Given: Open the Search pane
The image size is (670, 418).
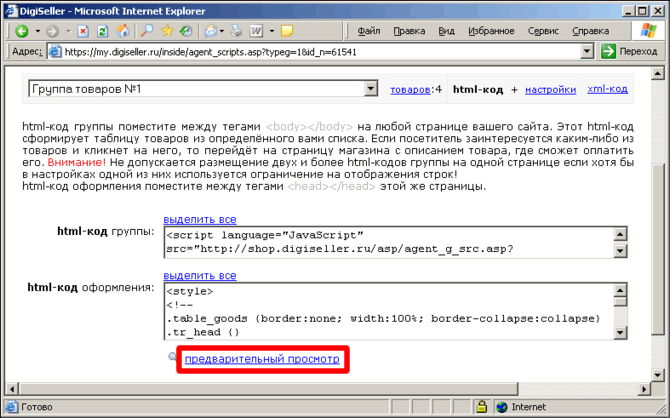Looking at the screenshot, I should click(x=147, y=31).
